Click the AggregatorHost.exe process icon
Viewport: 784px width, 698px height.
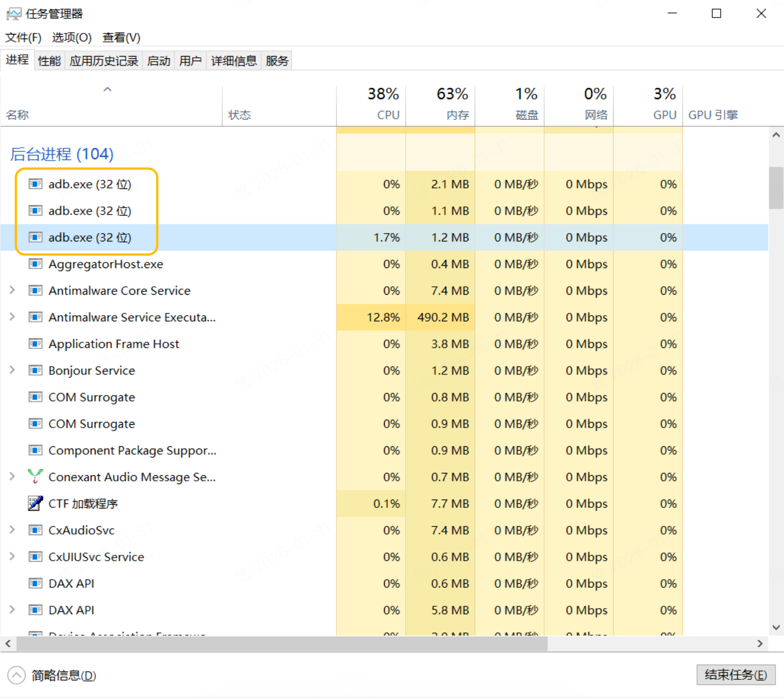(x=35, y=264)
